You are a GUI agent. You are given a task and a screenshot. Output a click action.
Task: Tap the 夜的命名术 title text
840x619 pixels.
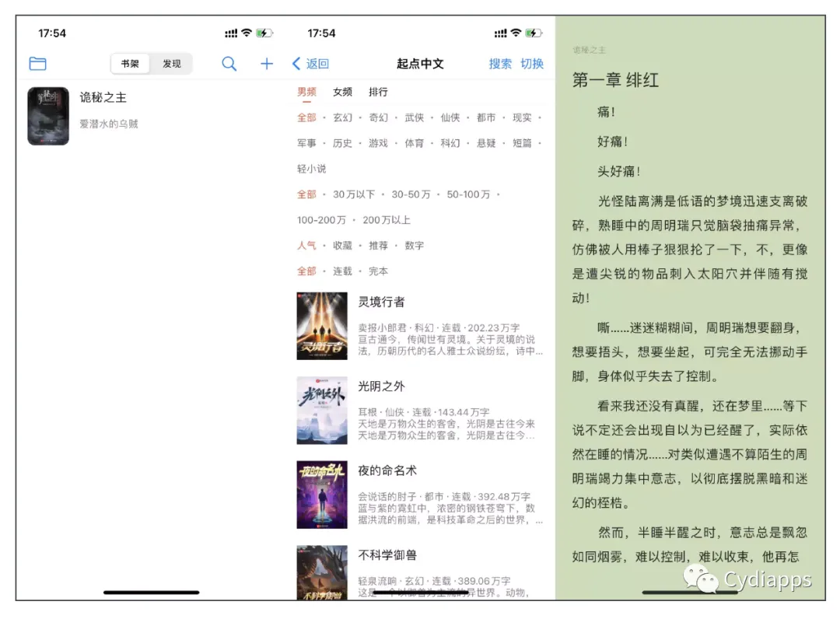click(387, 470)
